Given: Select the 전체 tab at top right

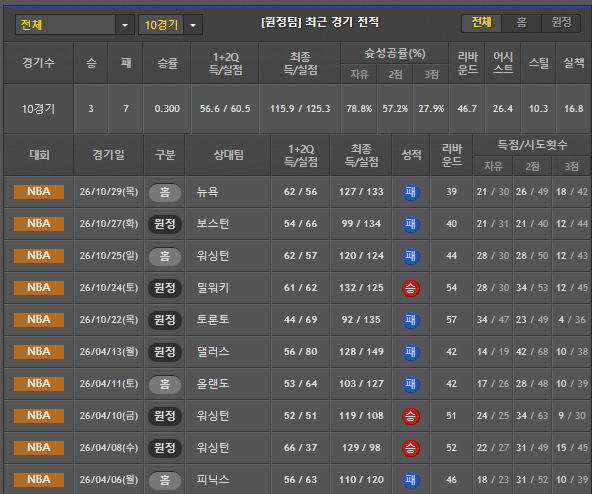Looking at the screenshot, I should coord(481,23).
